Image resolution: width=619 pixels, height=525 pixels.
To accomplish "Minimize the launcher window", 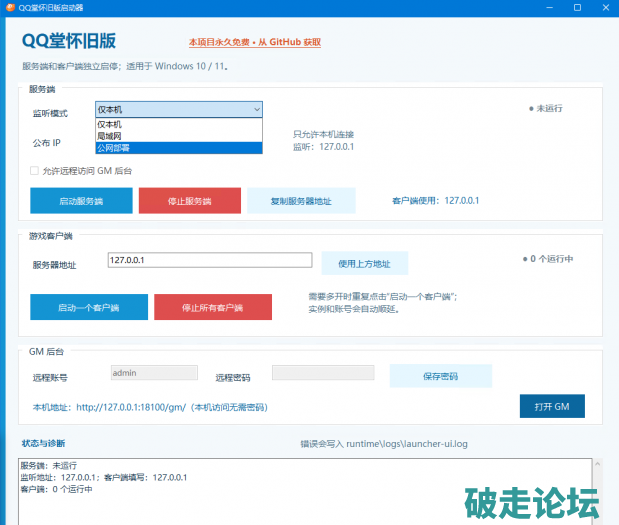I will [x=549, y=8].
